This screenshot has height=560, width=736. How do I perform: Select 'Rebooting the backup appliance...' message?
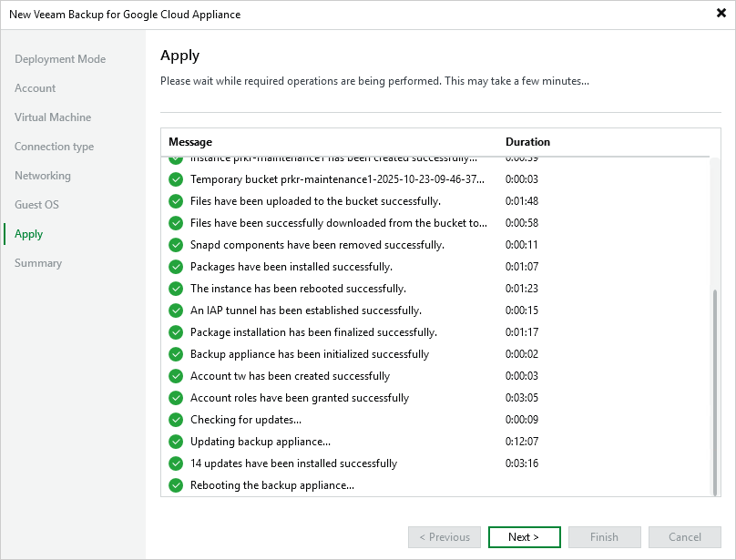(x=272, y=485)
